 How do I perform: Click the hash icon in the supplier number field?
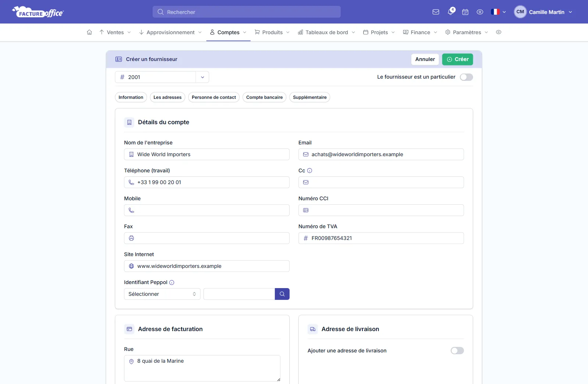point(122,77)
